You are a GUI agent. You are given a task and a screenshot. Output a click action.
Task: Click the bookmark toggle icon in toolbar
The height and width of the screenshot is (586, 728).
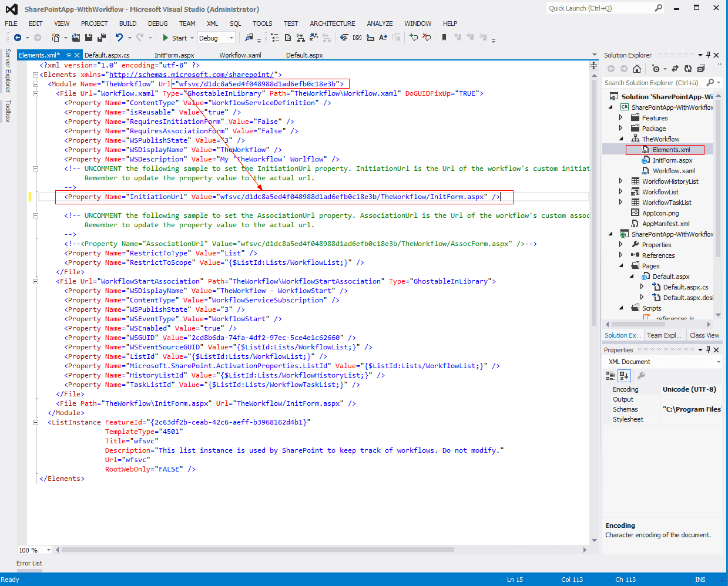click(444, 38)
